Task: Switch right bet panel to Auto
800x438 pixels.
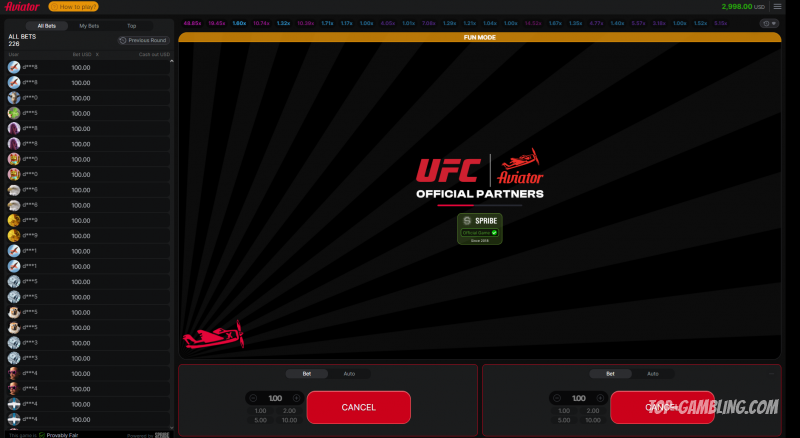Action: tap(652, 374)
